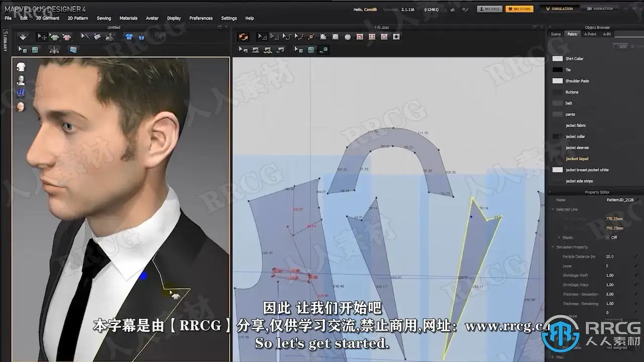Show garment display options shirt icon
This screenshot has height=362, width=644.
(x=21, y=67)
